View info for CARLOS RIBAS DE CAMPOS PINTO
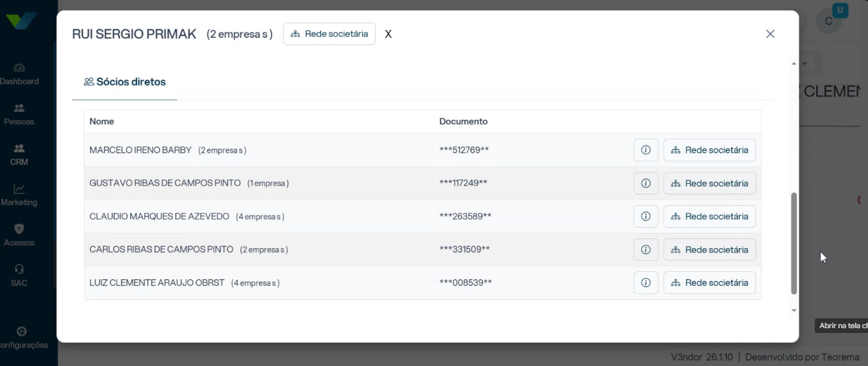868x366 pixels. (x=645, y=249)
